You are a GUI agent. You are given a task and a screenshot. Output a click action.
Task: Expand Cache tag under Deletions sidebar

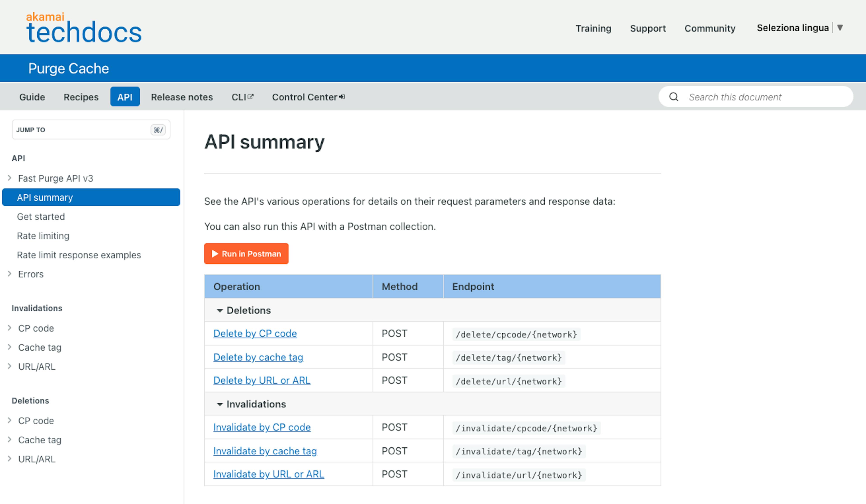coord(10,440)
